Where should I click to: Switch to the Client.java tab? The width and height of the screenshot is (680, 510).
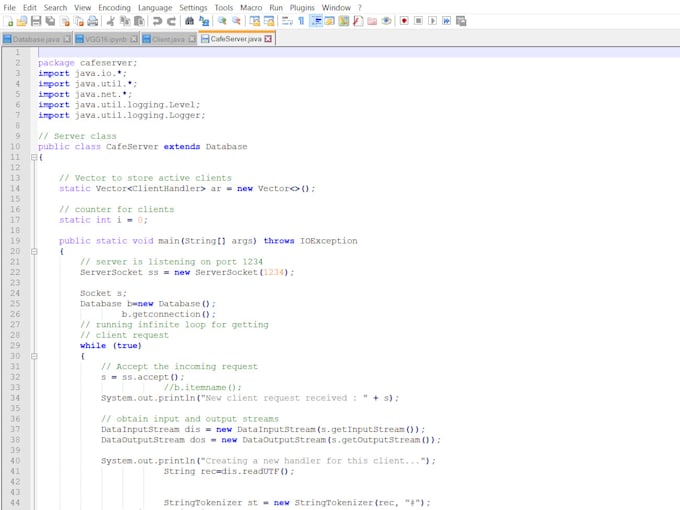pos(169,39)
